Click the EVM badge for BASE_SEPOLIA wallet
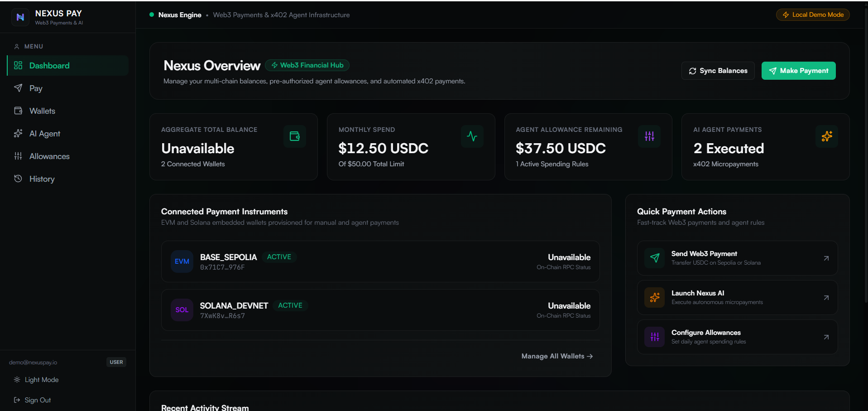Viewport: 868px width, 411px height. click(x=182, y=261)
